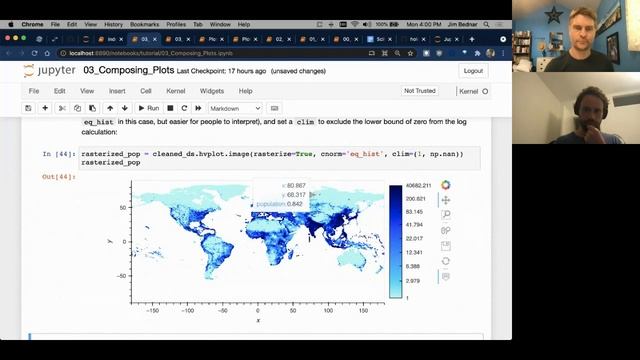Viewport: 640px width, 360px height.
Task: Click the Bokeh logo in plot toolbar
Action: [x=446, y=185]
